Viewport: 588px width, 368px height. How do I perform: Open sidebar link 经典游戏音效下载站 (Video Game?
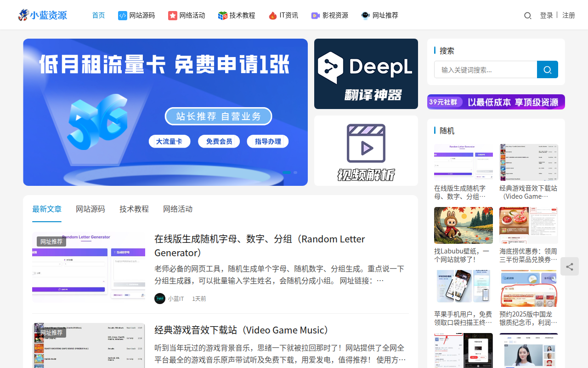tap(529, 192)
